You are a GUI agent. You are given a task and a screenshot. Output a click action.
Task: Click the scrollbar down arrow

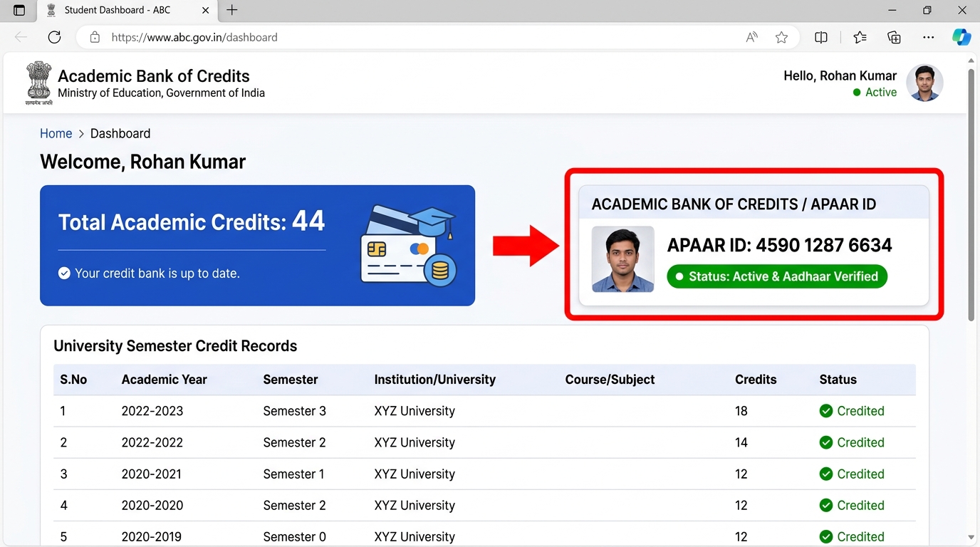(x=971, y=538)
